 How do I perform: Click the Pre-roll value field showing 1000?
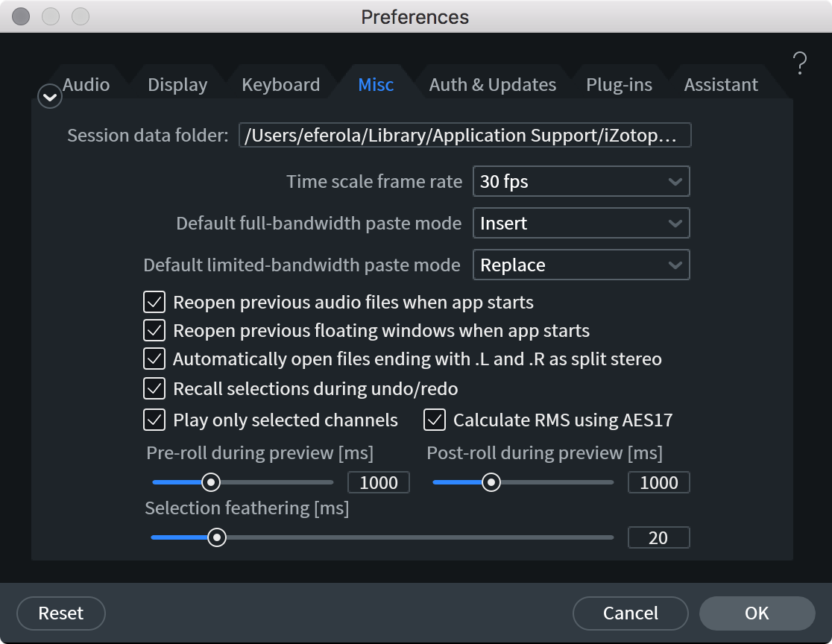pyautogui.click(x=378, y=482)
